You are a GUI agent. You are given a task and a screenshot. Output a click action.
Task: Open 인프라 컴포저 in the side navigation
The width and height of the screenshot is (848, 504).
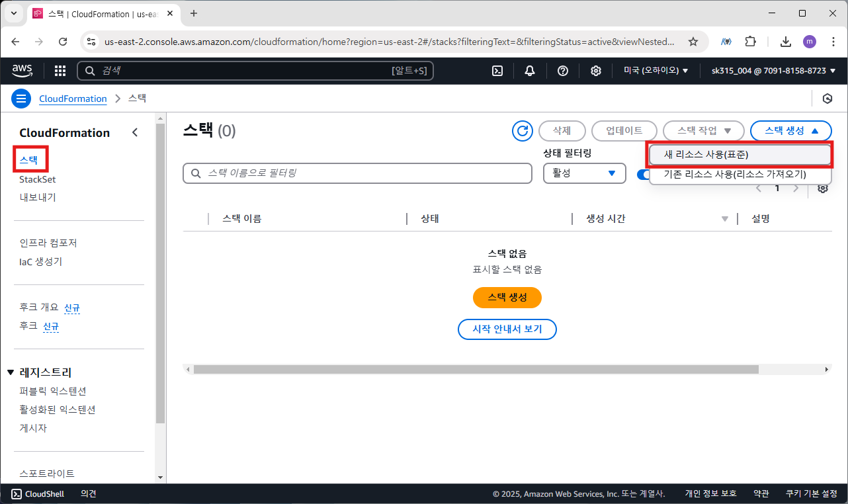pyautogui.click(x=48, y=243)
